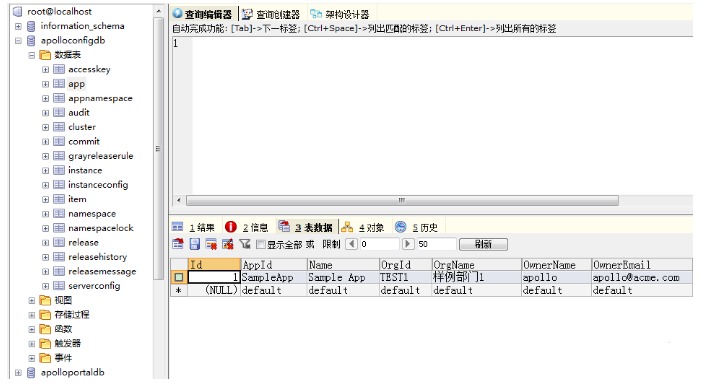
Task: Click the Id column header
Action: pos(214,265)
